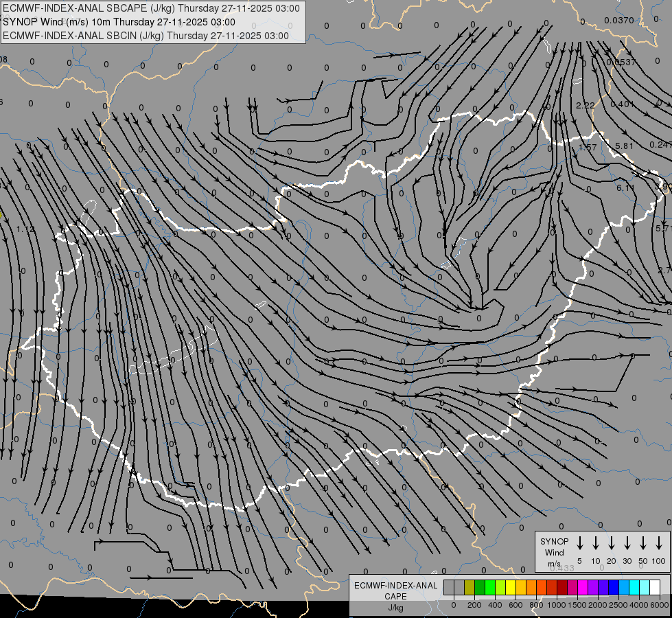Viewport: 672px width, 618px height.
Task: Click the 200 tick label in CAPE legend
Action: tap(474, 605)
